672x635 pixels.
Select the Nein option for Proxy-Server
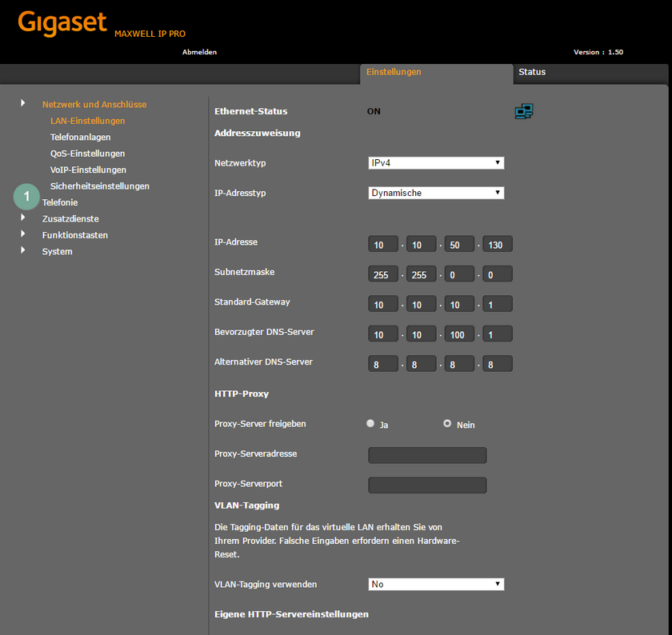tap(447, 423)
